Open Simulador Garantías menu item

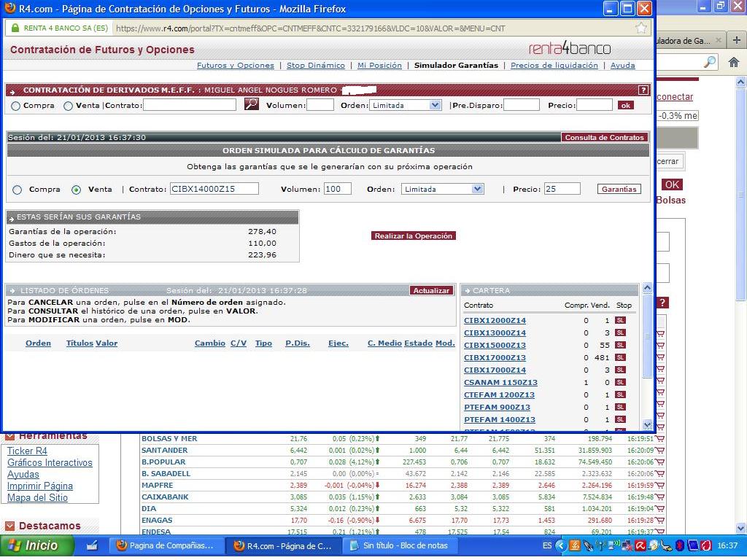coord(456,65)
